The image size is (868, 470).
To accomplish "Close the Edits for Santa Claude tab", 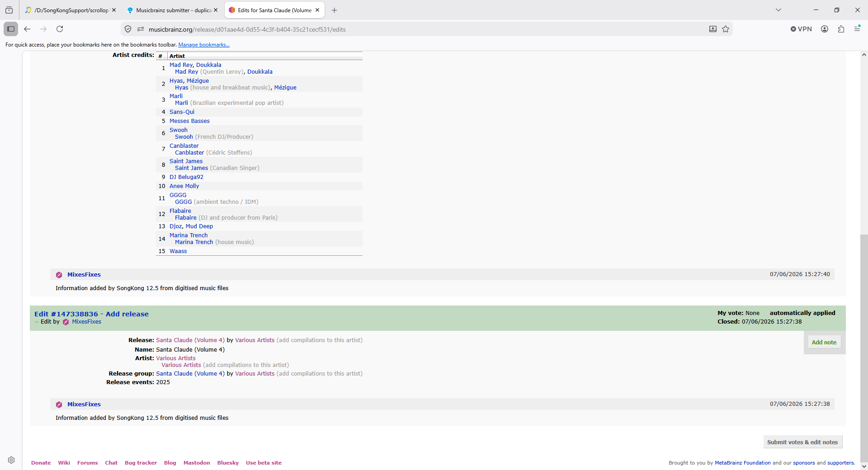I will (317, 10).
